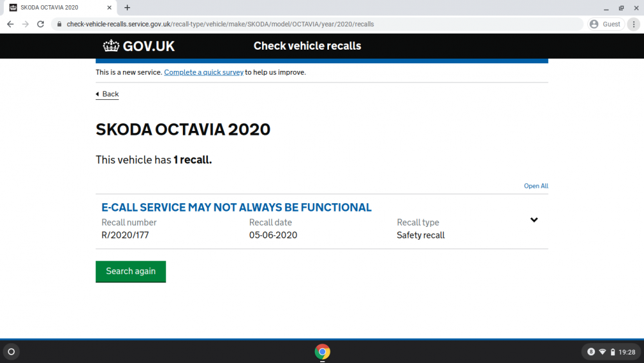Click the battery status icon

pyautogui.click(x=613, y=352)
